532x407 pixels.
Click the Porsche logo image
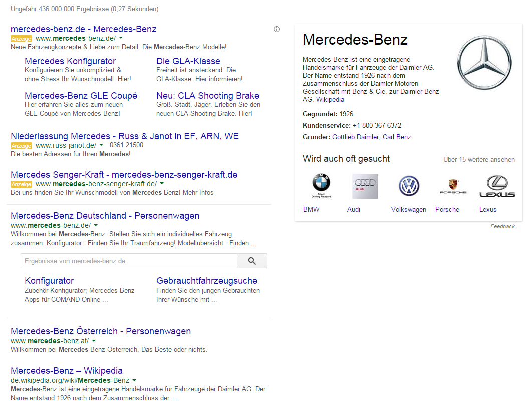point(453,186)
